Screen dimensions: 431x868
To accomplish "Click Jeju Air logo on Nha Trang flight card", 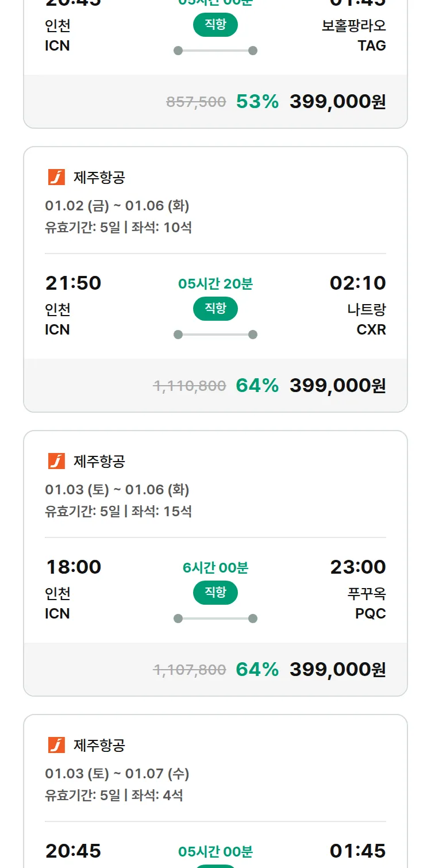I will click(56, 177).
